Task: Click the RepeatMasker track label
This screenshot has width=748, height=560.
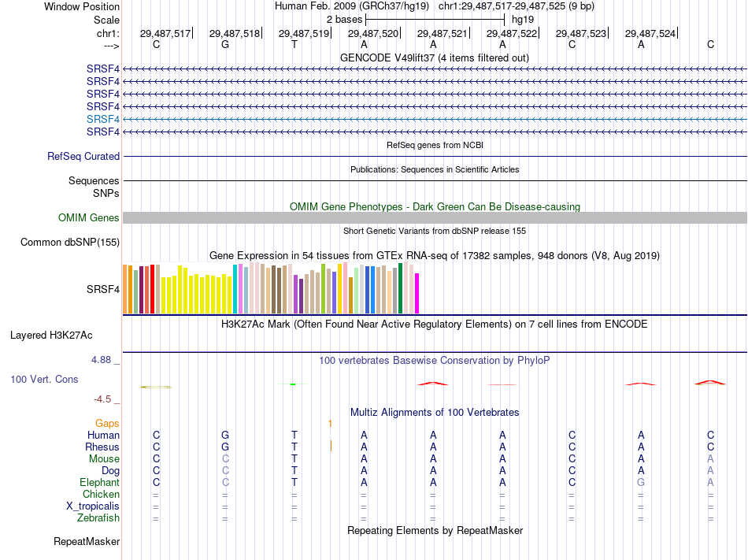Action: [x=87, y=542]
